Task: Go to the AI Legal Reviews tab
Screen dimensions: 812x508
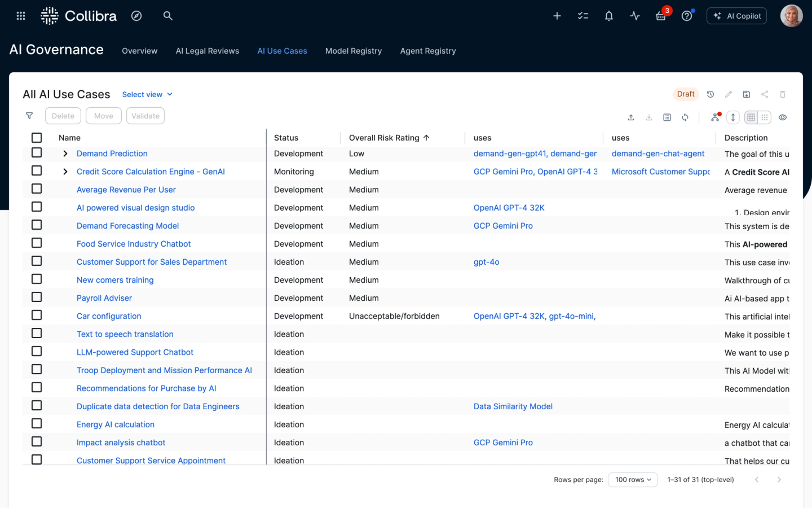Action: click(x=208, y=51)
